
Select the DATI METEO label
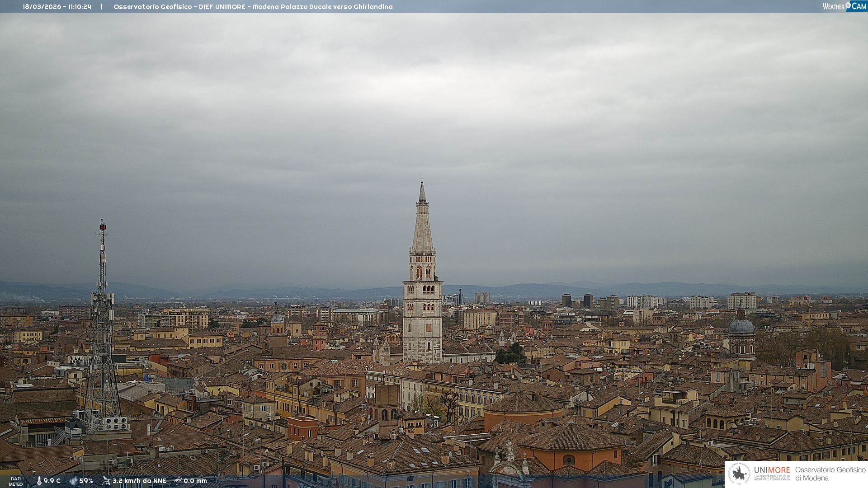(x=16, y=481)
